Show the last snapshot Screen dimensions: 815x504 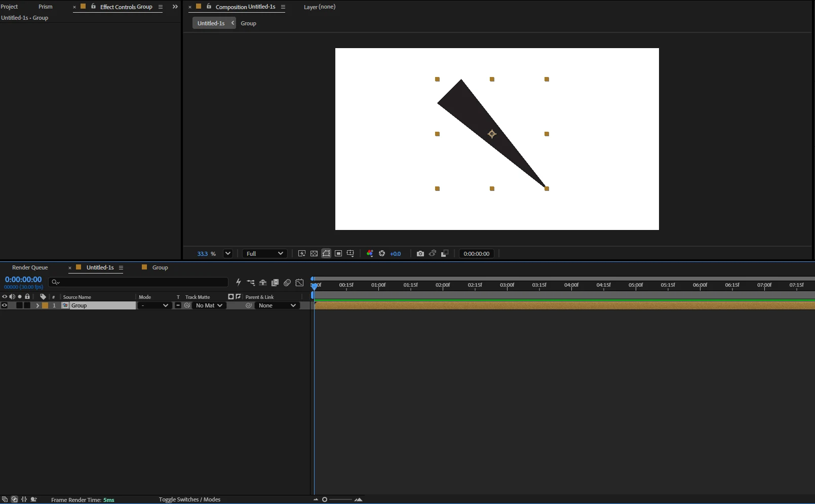coord(433,254)
